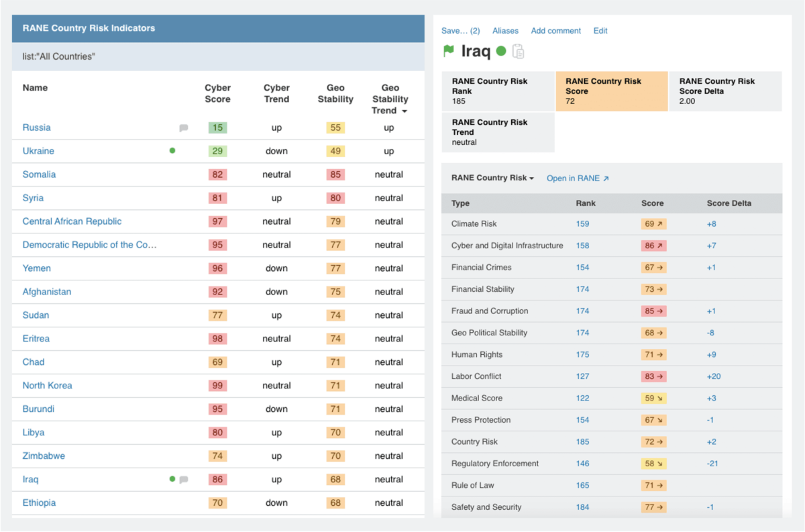Click Medical Score rank 122
This screenshot has width=805, height=532.
[x=582, y=398]
